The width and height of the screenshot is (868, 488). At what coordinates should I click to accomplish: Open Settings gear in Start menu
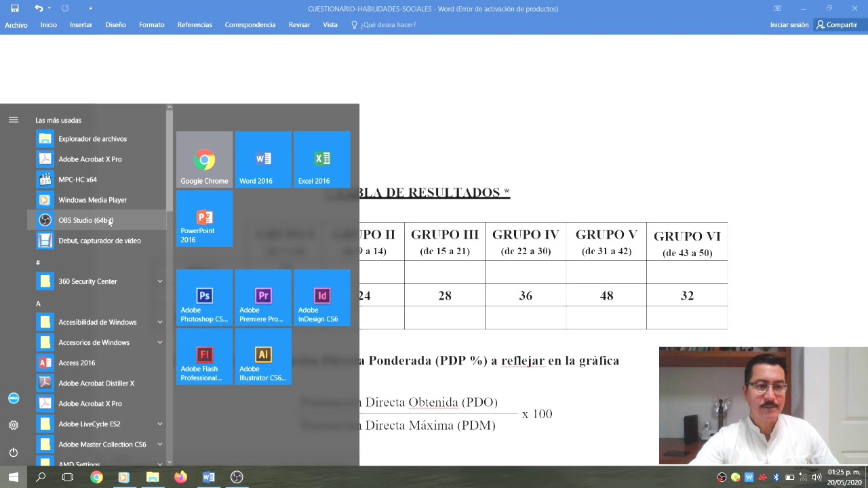pos(14,425)
